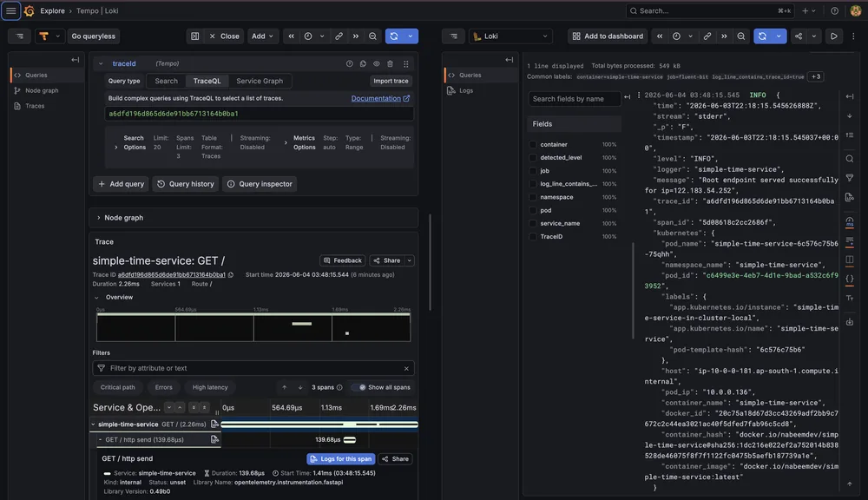Click the Go queryless button
This screenshot has width=868, height=500.
pos(94,36)
